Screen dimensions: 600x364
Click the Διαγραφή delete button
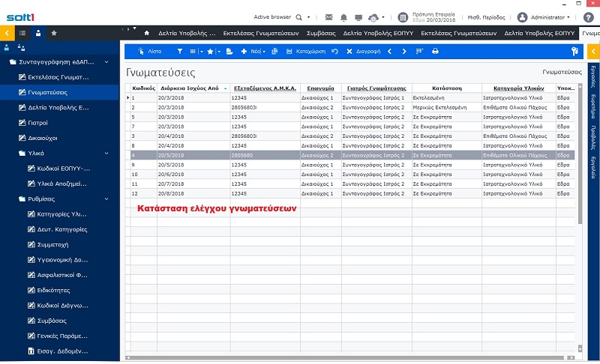(363, 51)
